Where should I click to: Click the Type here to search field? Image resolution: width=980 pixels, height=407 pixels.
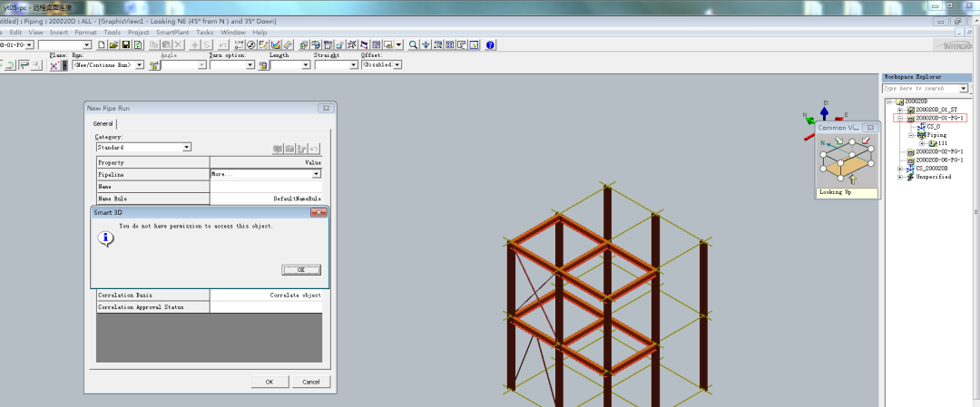tap(921, 89)
